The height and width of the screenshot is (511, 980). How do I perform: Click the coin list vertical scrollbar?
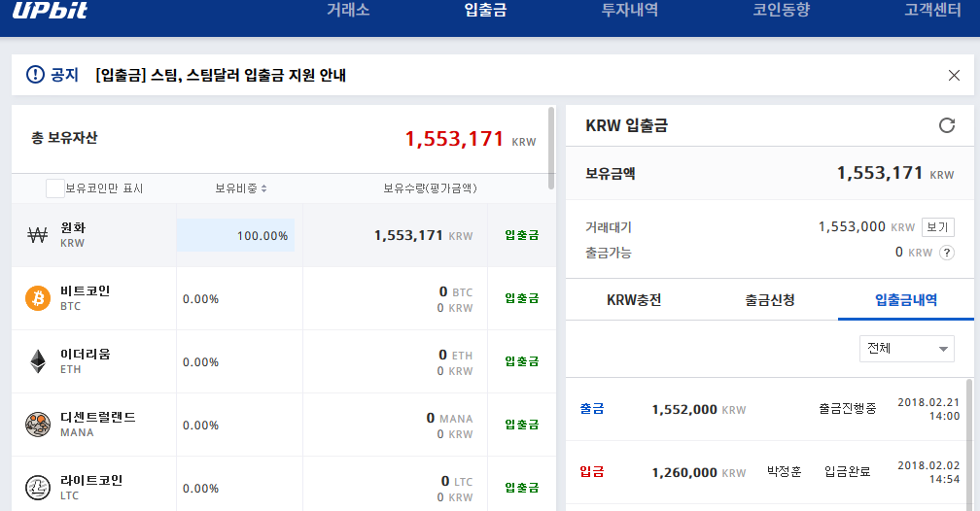pos(552,148)
